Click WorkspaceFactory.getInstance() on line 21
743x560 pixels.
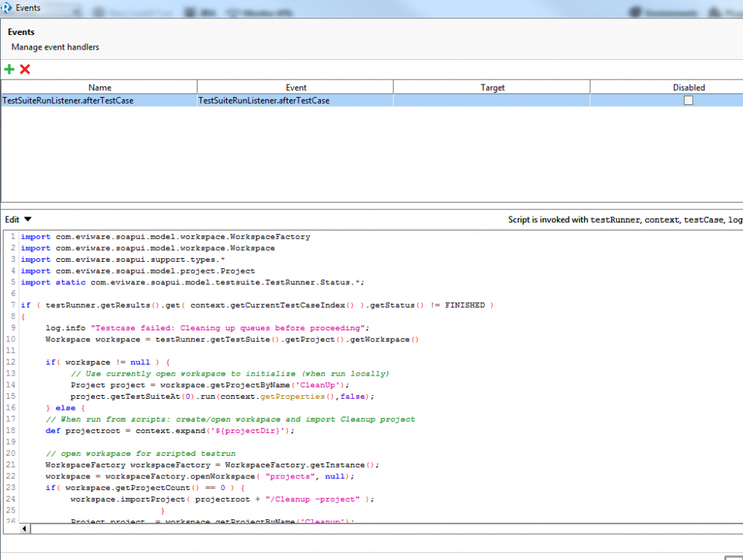[x=299, y=464]
